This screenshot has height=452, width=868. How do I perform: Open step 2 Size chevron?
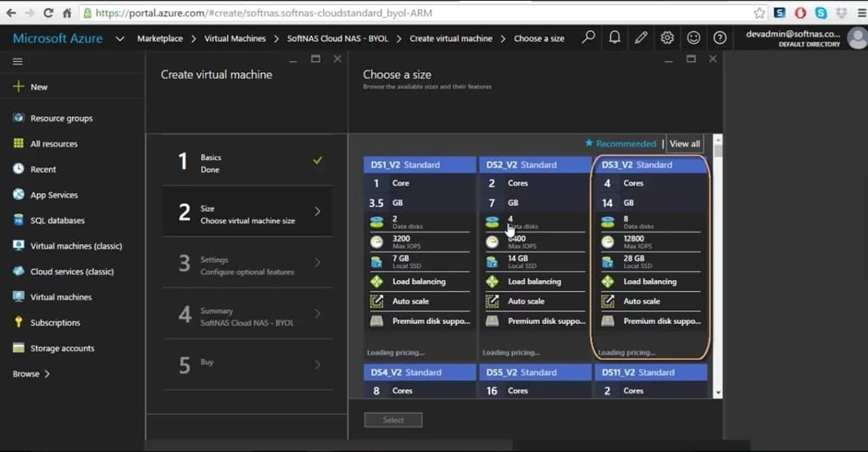(317, 211)
